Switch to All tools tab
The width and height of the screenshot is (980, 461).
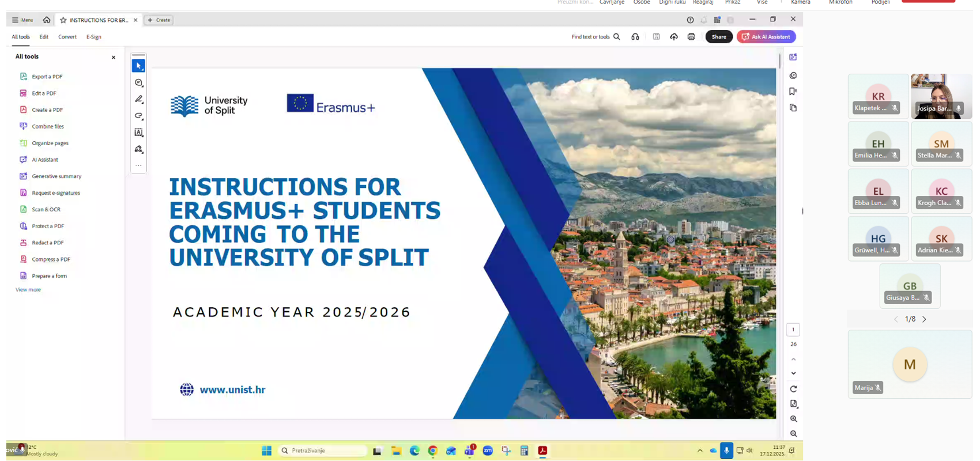21,37
